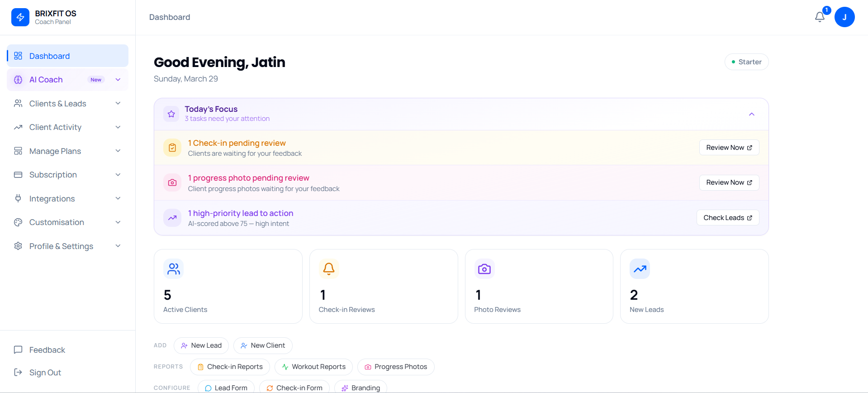This screenshot has width=868, height=393.
Task: Expand the Integrations chevron
Action: (x=118, y=198)
